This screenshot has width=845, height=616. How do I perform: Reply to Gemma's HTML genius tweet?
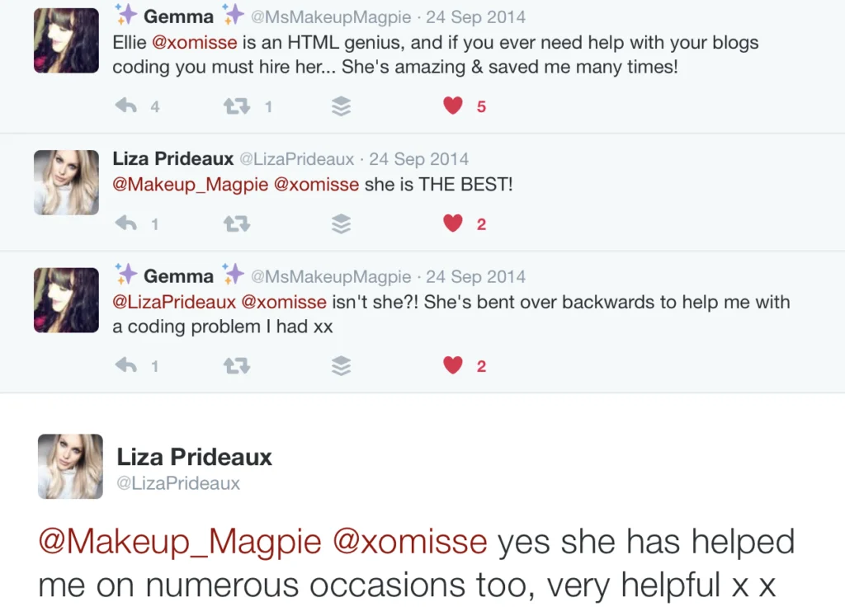tap(126, 106)
